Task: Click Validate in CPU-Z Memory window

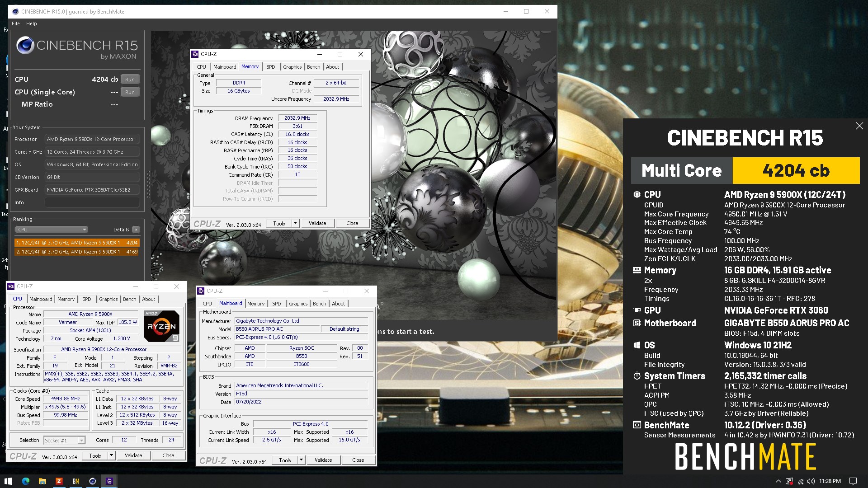Action: coord(317,223)
